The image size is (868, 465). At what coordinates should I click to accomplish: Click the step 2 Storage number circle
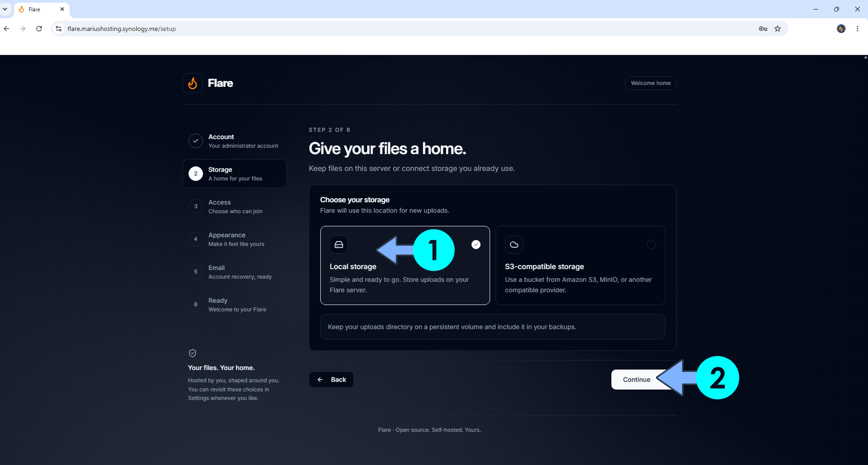click(x=196, y=174)
